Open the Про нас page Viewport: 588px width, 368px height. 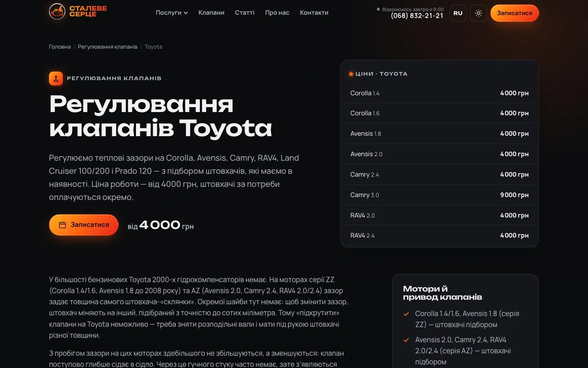coord(277,13)
